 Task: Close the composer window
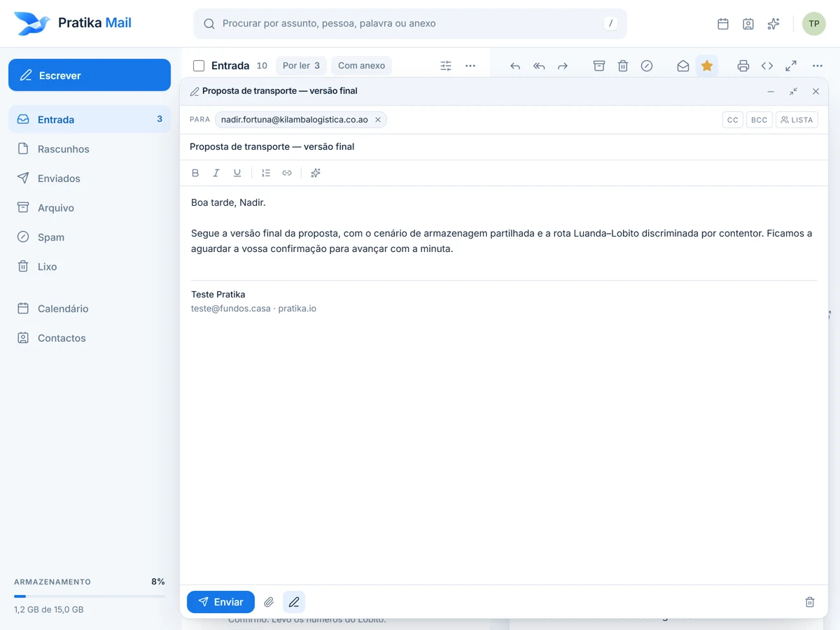(815, 92)
